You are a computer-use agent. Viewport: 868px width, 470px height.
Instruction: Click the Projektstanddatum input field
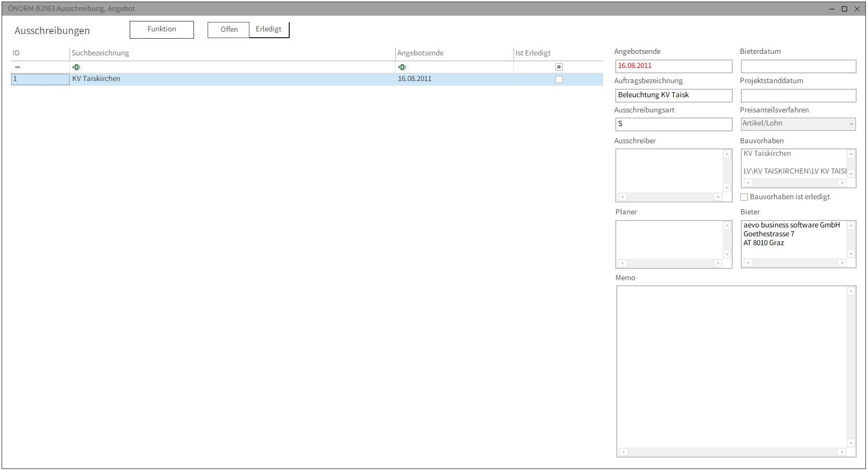(798, 95)
